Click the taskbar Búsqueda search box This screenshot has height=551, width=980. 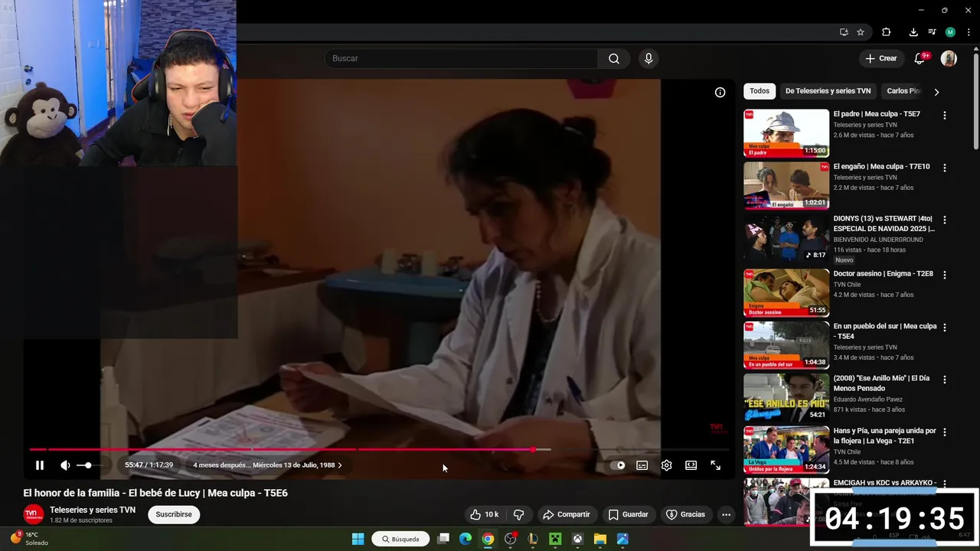coord(400,539)
